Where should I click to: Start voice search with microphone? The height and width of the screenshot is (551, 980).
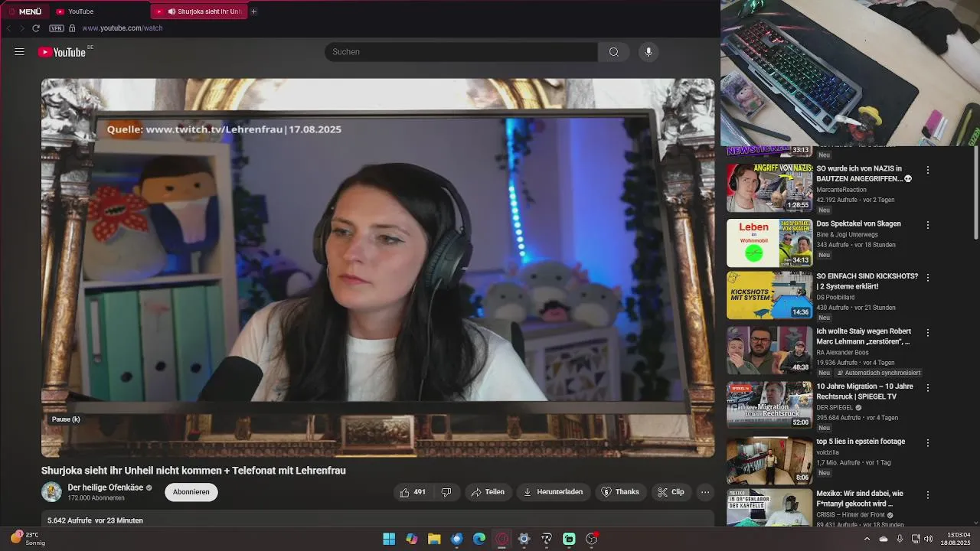648,52
